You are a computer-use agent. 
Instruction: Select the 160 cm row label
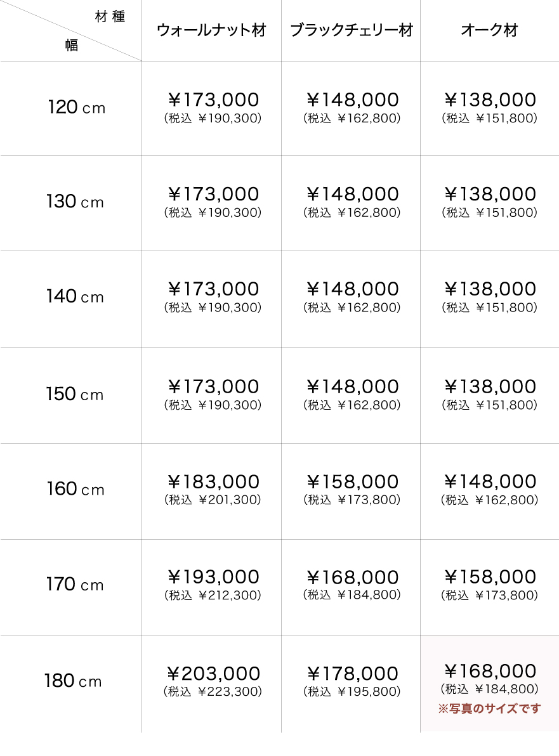(75, 490)
